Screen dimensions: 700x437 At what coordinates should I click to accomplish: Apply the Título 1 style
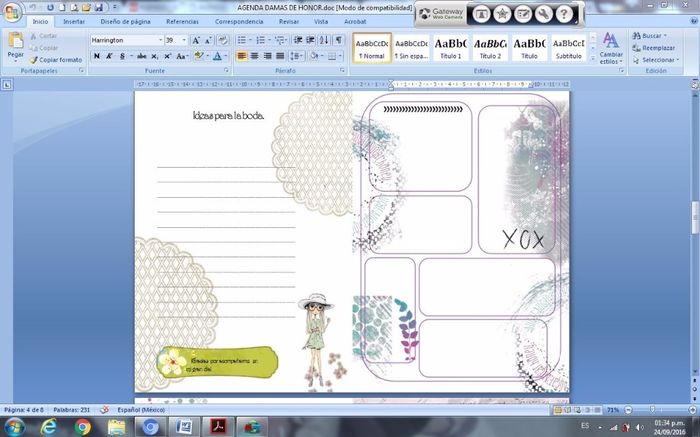(451, 48)
